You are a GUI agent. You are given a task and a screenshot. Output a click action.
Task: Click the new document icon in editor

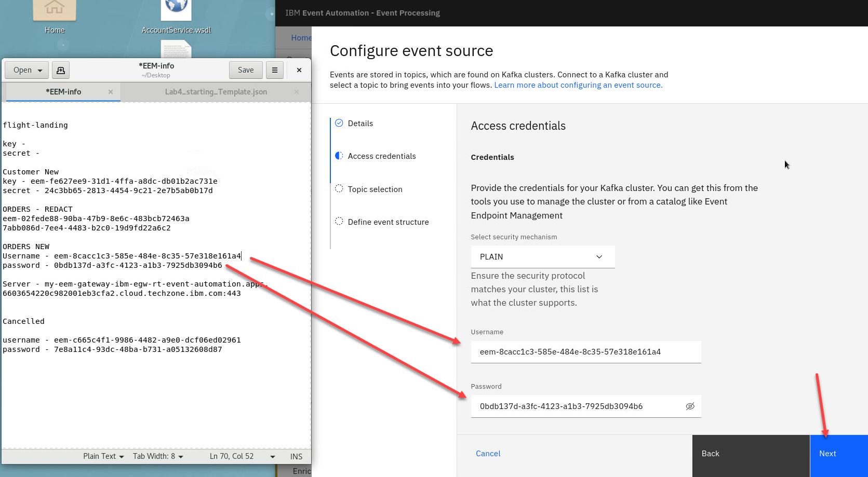click(x=61, y=70)
